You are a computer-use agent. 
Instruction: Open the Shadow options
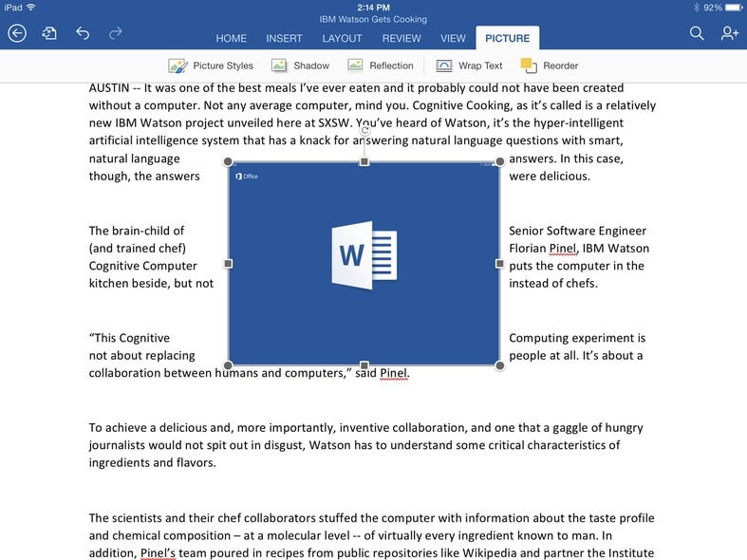click(x=300, y=65)
